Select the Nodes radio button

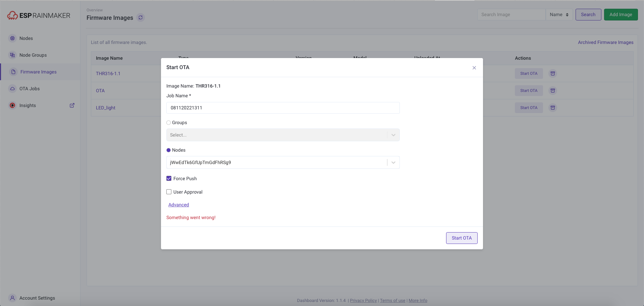point(169,150)
